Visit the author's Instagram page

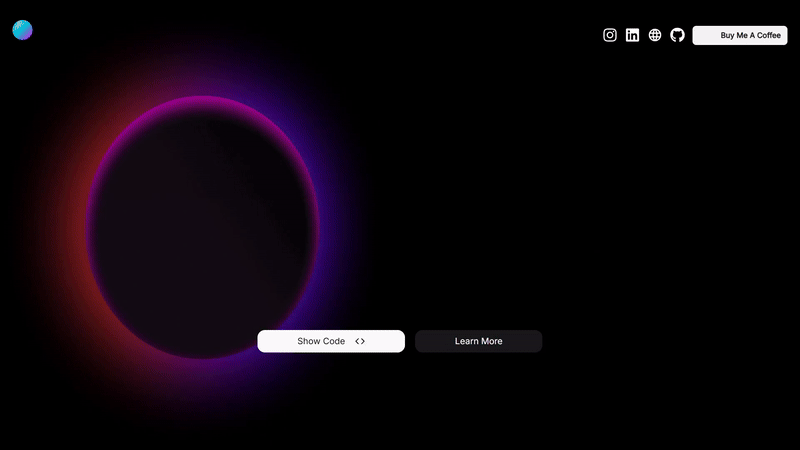click(610, 35)
